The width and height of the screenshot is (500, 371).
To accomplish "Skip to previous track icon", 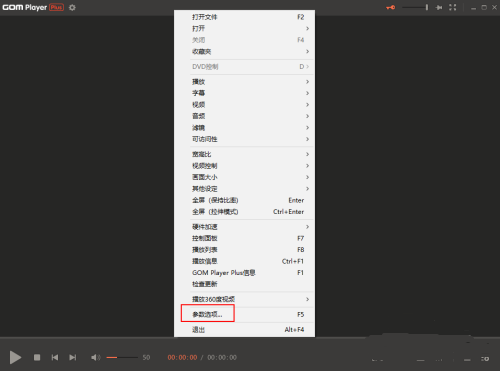I will point(55,357).
